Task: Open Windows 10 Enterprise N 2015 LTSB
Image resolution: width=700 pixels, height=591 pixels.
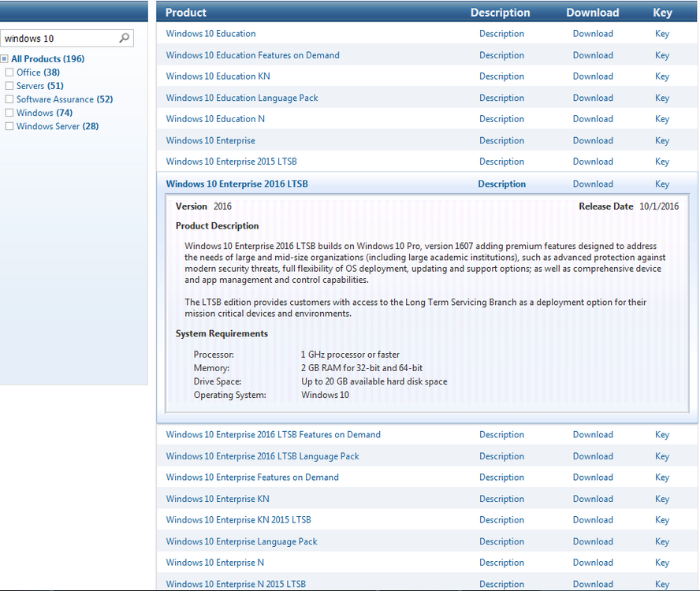Action: click(236, 584)
